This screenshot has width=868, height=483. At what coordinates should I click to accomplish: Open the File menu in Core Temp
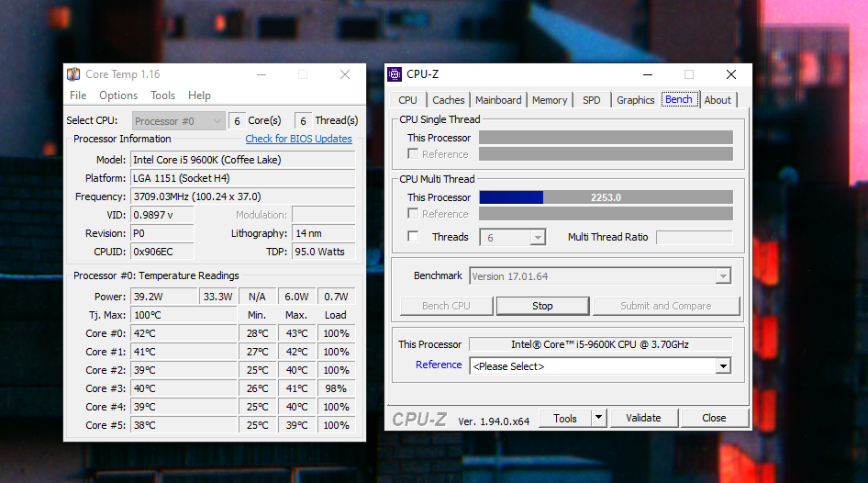coord(78,95)
